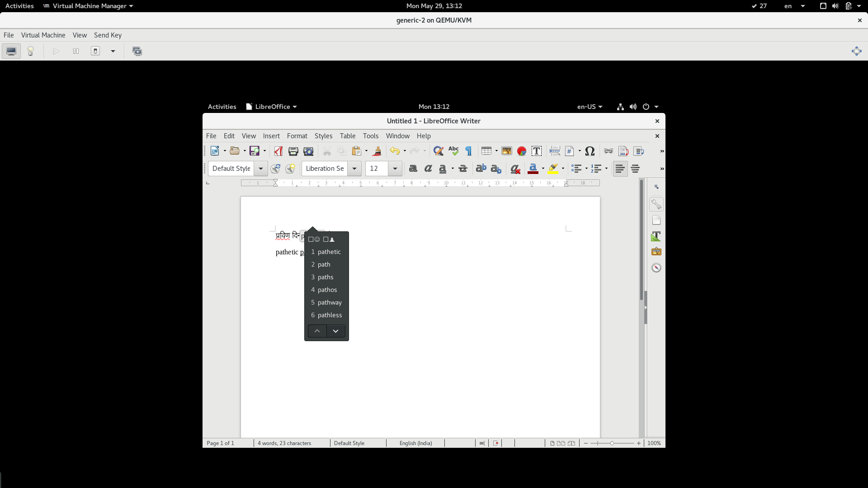Viewport: 868px width, 488px height.
Task: Toggle Align Left
Action: coord(620,169)
